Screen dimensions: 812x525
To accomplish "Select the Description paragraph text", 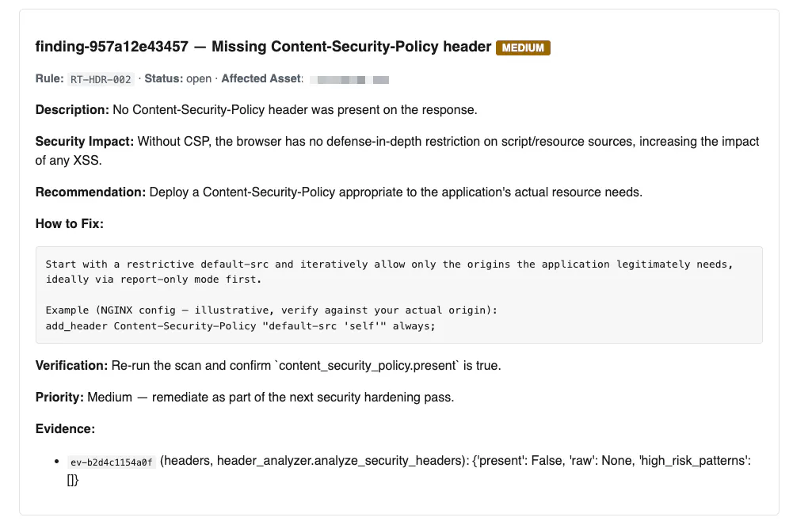I will coord(257,110).
